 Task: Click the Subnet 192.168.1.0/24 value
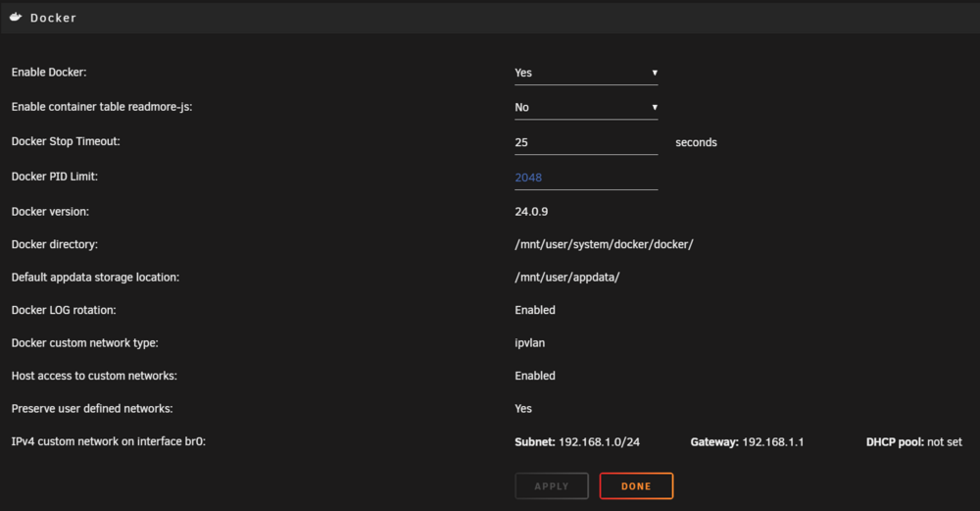(x=577, y=441)
